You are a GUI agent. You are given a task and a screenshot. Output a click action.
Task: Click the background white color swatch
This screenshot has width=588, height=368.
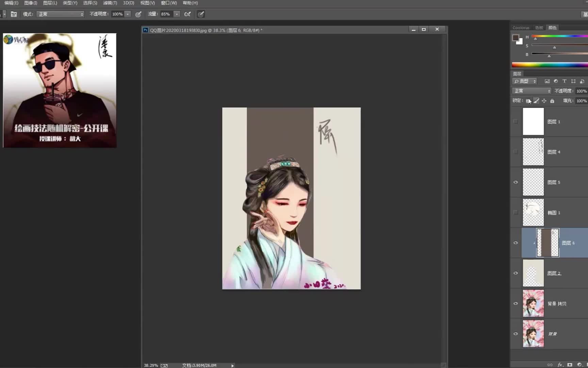click(520, 42)
